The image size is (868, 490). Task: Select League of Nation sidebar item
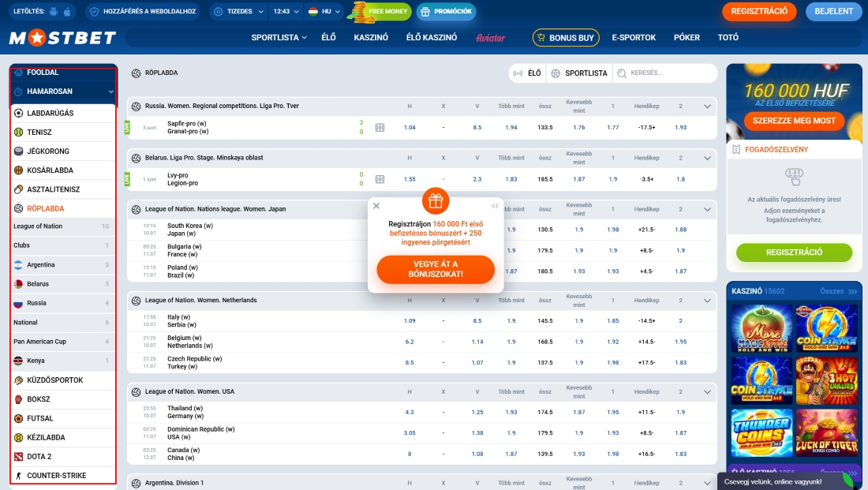pyautogui.click(x=62, y=226)
